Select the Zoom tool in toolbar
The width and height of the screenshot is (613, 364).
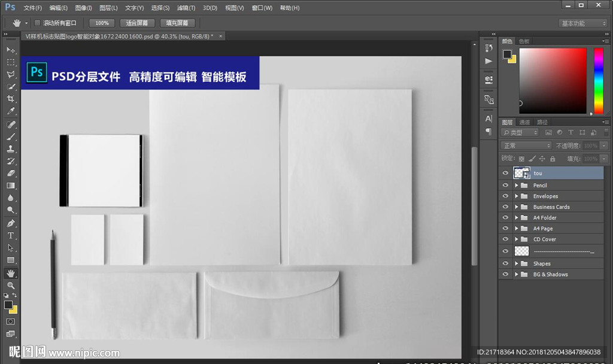click(x=11, y=286)
